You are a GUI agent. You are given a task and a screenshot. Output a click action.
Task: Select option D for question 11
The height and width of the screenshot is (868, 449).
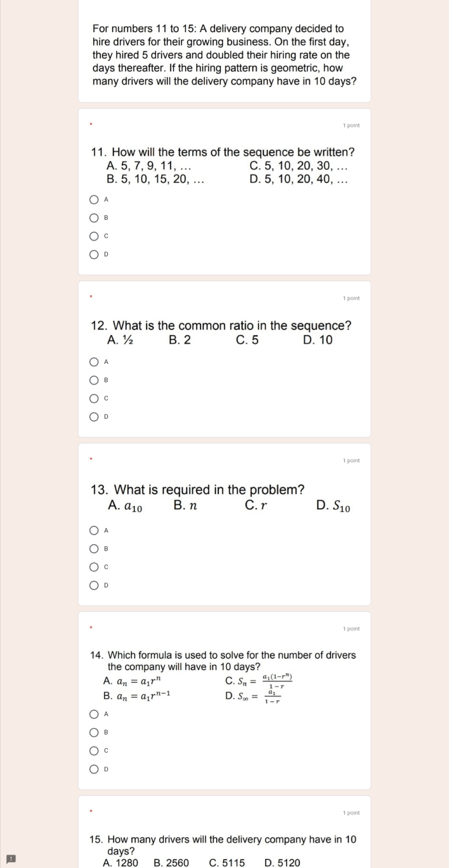point(93,255)
